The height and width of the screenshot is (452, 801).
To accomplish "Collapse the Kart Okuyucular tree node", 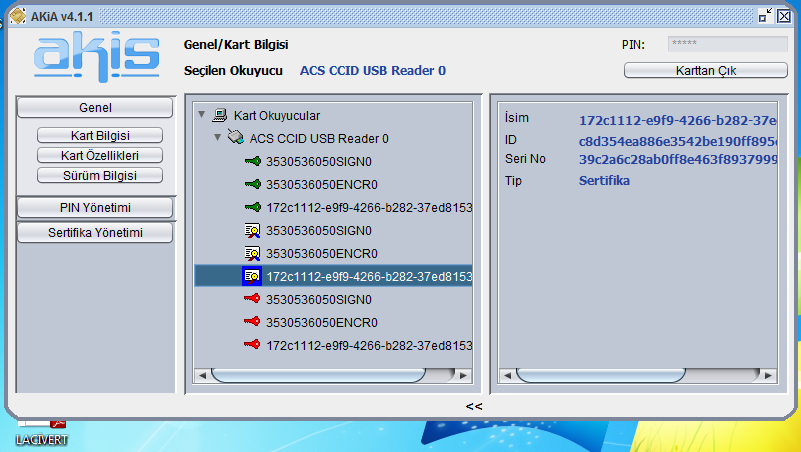I will tap(203, 115).
